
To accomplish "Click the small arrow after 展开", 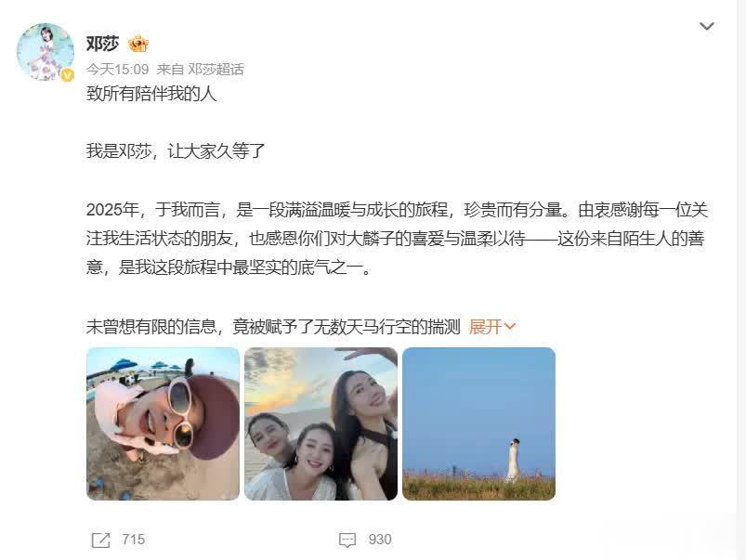I will [x=509, y=327].
